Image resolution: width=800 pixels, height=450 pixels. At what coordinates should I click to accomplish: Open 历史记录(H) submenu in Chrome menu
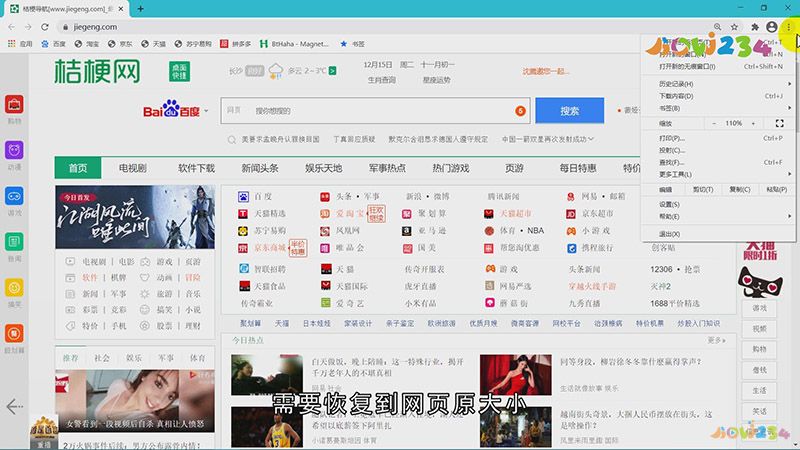[x=718, y=84]
